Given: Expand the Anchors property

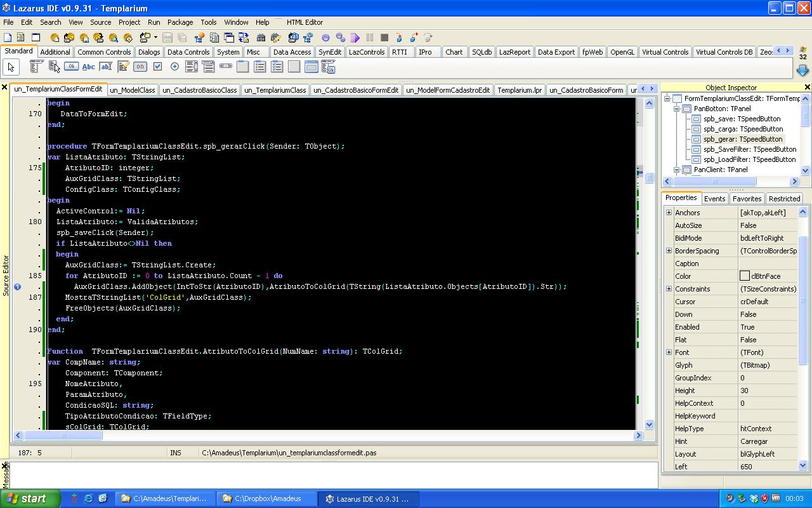Looking at the screenshot, I should (x=669, y=213).
